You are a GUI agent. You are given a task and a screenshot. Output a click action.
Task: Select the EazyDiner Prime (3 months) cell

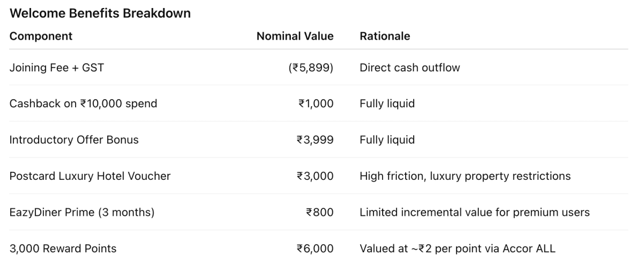click(x=82, y=213)
